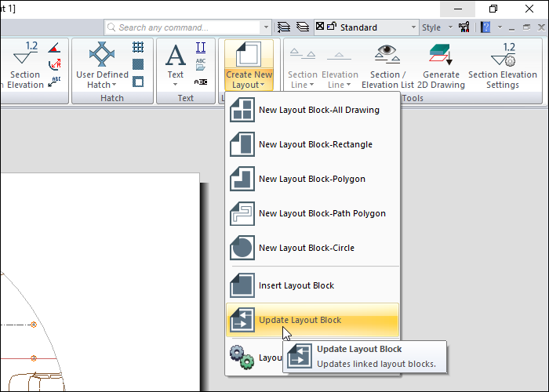Expand the Standard layer combo box
The height and width of the screenshot is (392, 549).
click(413, 27)
